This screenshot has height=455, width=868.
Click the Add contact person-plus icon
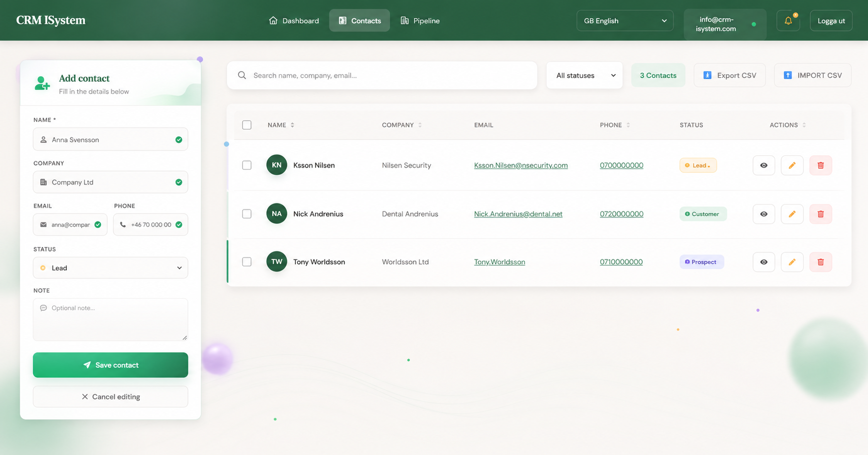click(42, 83)
